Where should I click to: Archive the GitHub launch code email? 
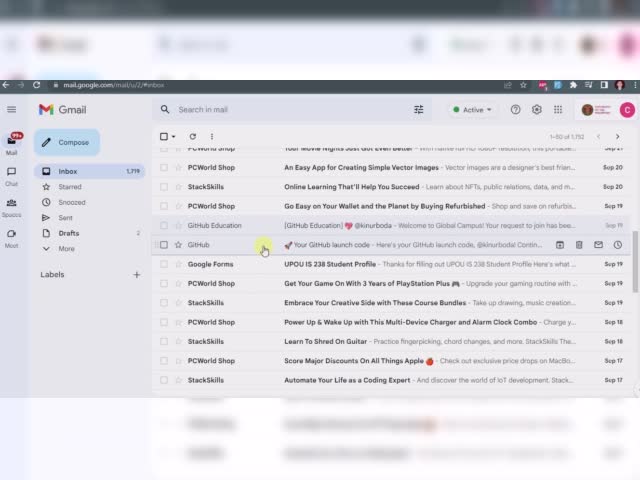pyautogui.click(x=560, y=245)
